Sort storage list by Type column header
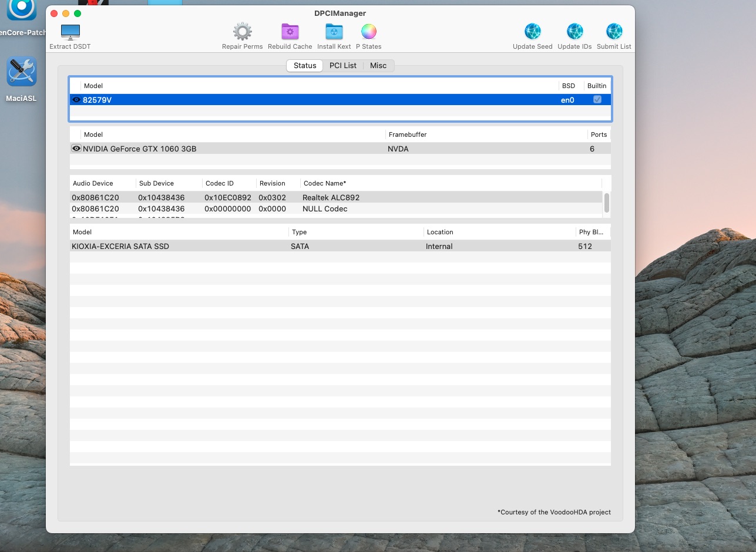This screenshot has width=756, height=552. tap(300, 232)
